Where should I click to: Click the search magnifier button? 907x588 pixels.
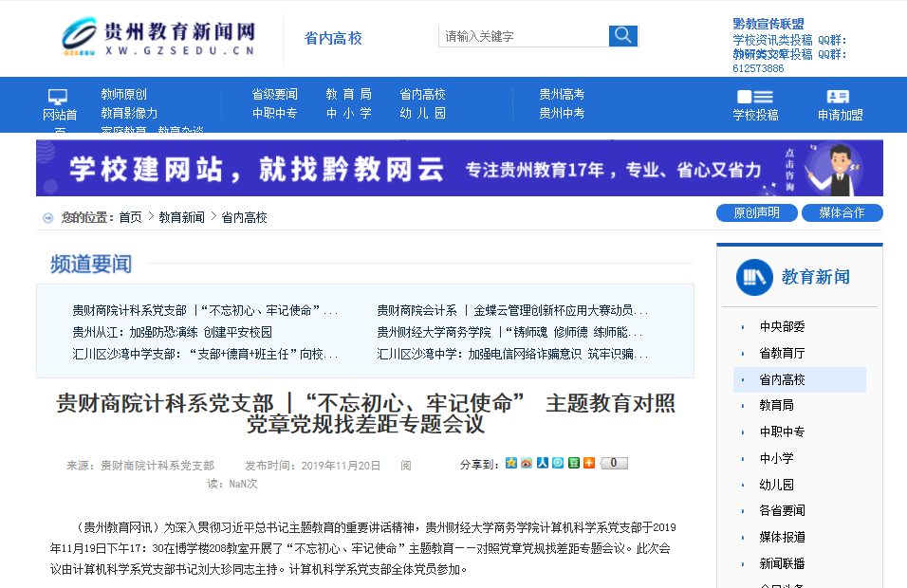pos(622,36)
